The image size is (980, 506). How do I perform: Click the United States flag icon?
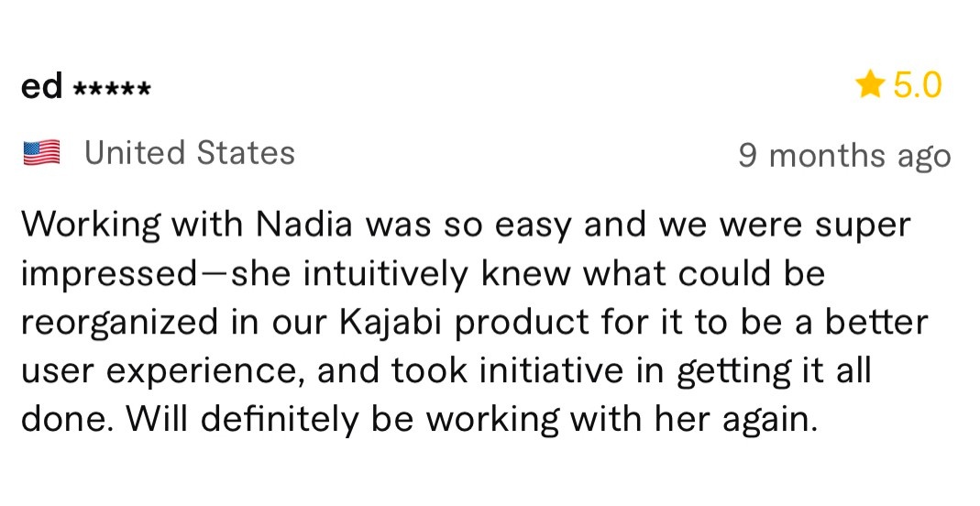(x=41, y=153)
